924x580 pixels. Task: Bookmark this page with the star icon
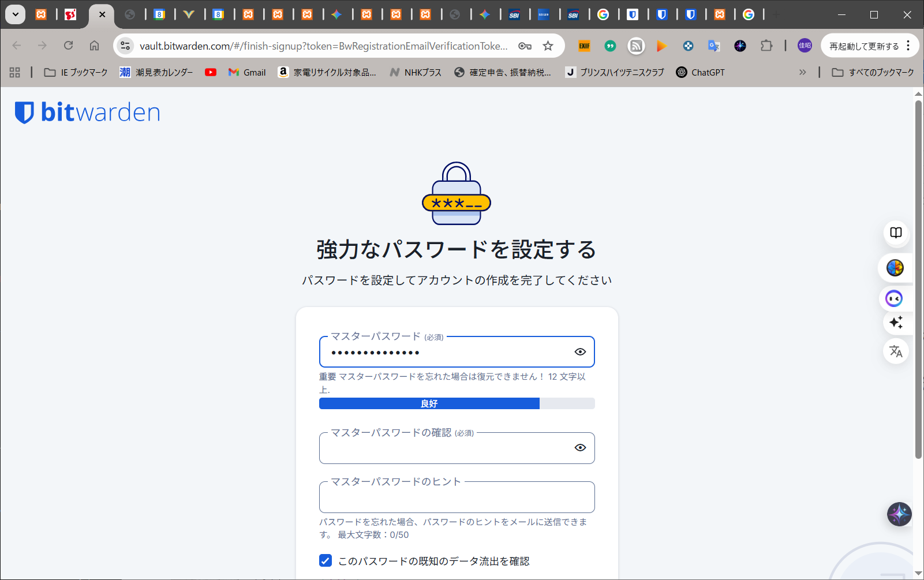548,46
